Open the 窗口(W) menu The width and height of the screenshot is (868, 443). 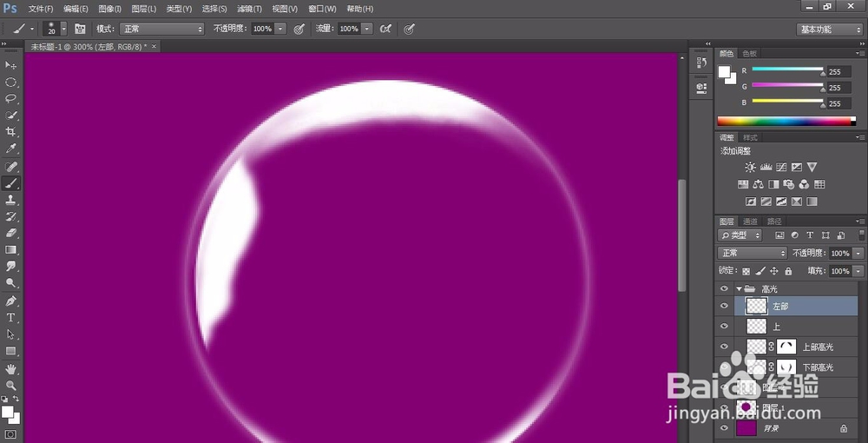[322, 9]
